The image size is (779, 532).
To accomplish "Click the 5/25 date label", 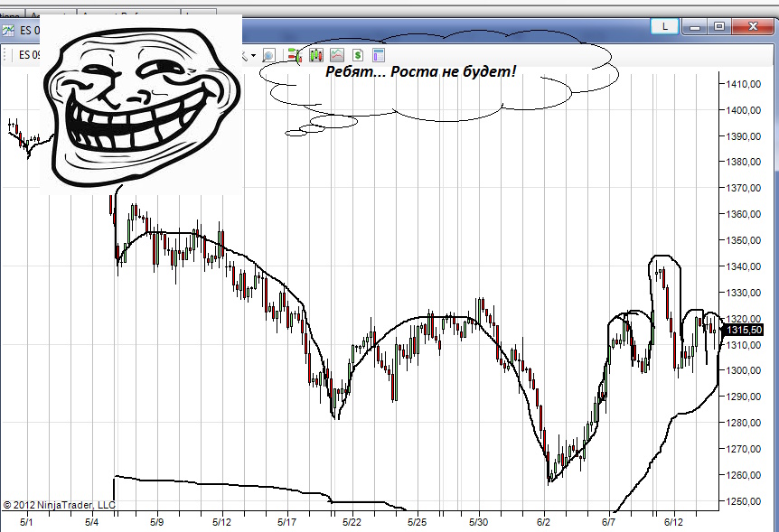I will click(x=417, y=522).
